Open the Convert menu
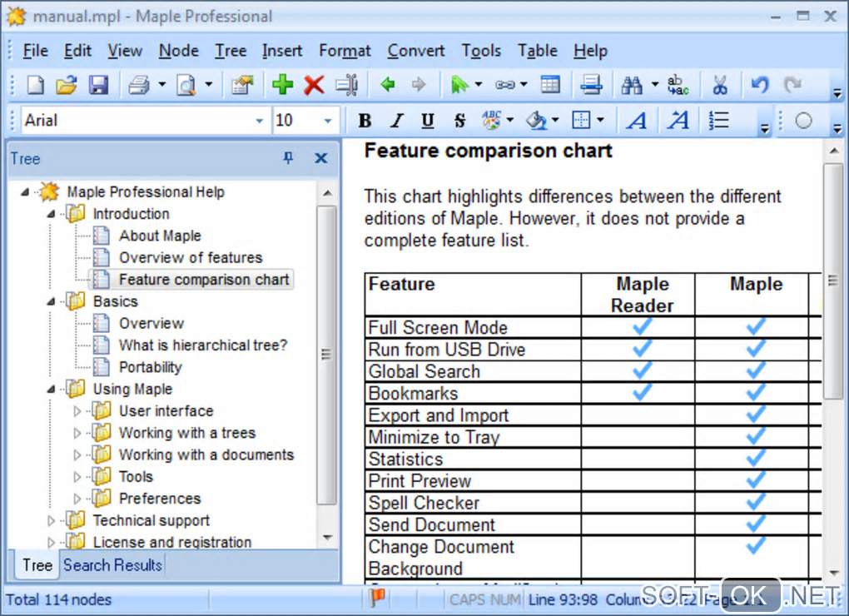 coord(416,51)
